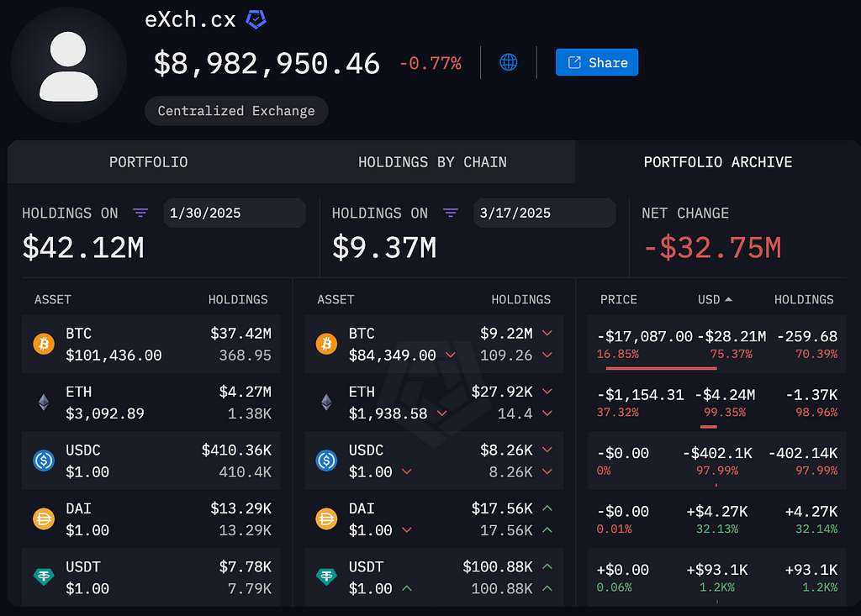Screen dimensions: 861x616
Task: Click the eXch.cx entity name
Action: [x=190, y=20]
